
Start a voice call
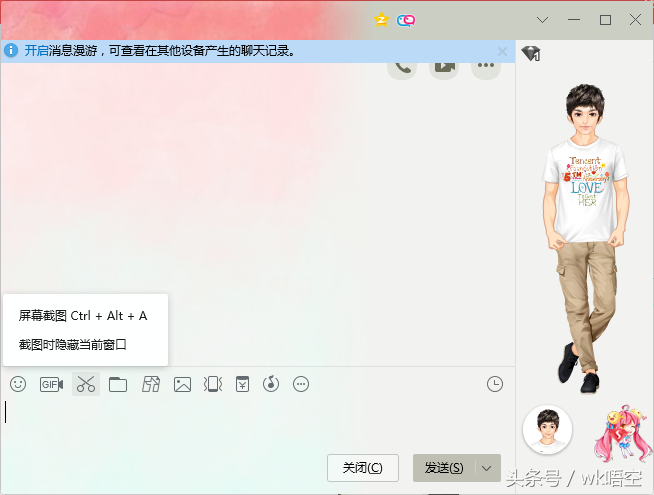tap(402, 68)
